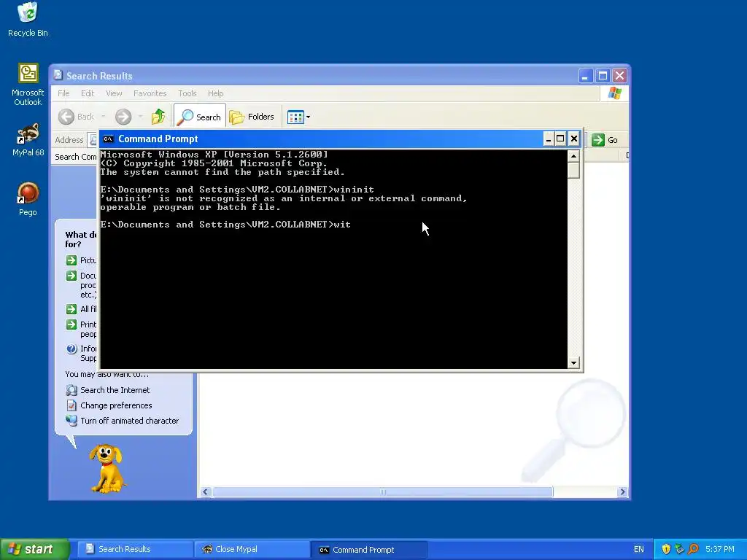Toggle the Search pane toolbar button
This screenshot has height=560, width=747.
[200, 117]
